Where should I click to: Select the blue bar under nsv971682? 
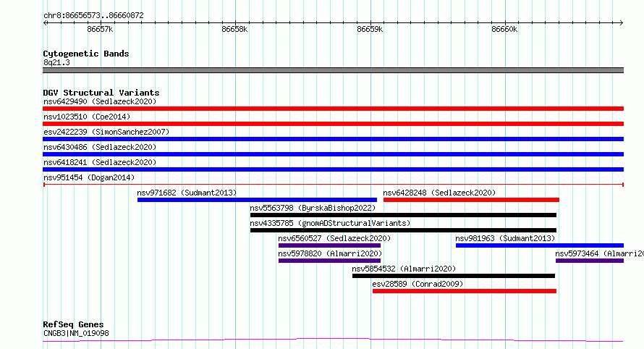(x=257, y=200)
